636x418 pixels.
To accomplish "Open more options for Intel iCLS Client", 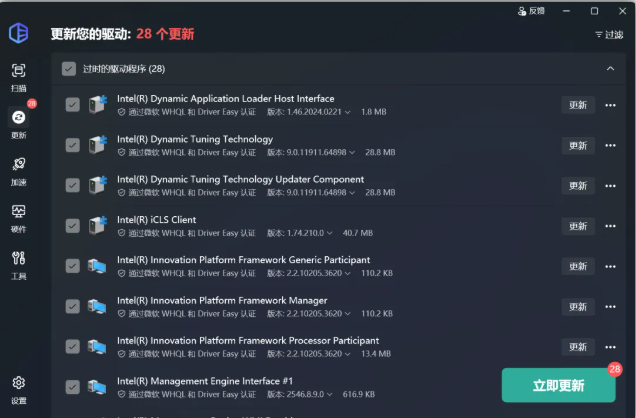I will point(610,226).
